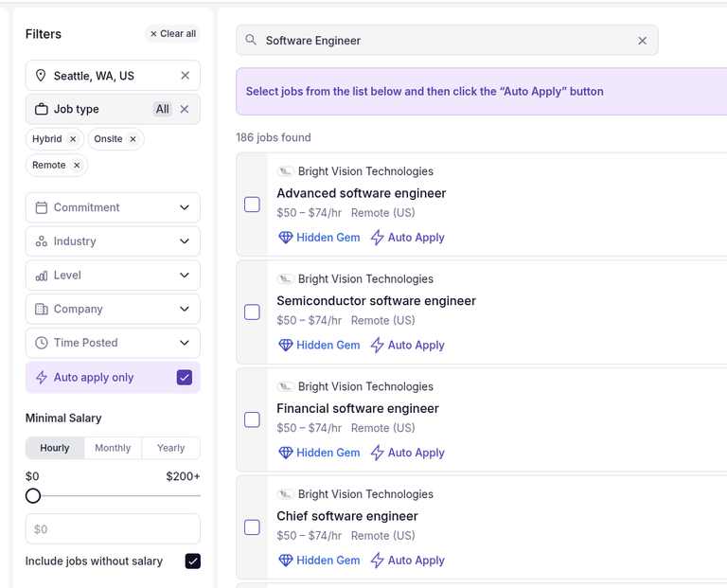Image resolution: width=727 pixels, height=588 pixels.
Task: Select the Advanced software engineer job checkbox
Action: tap(252, 205)
